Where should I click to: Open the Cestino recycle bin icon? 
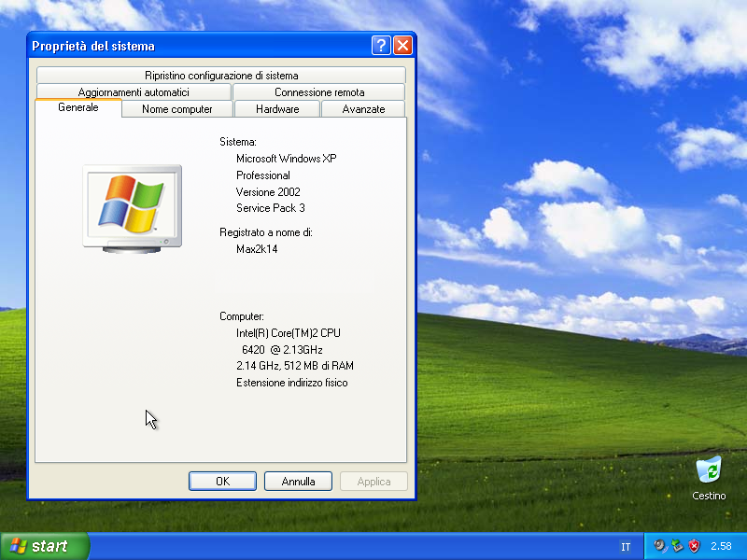(709, 478)
